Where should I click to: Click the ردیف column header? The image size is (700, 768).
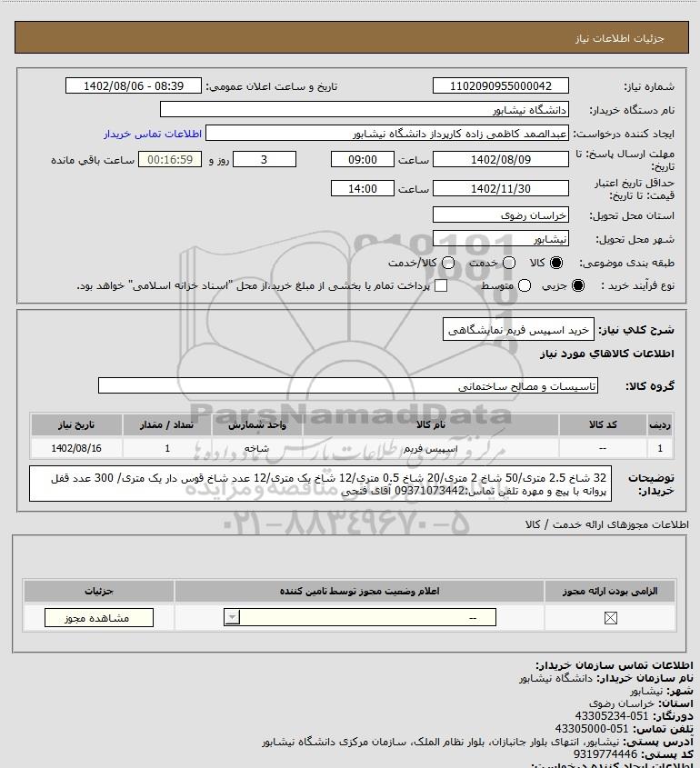coord(660,424)
